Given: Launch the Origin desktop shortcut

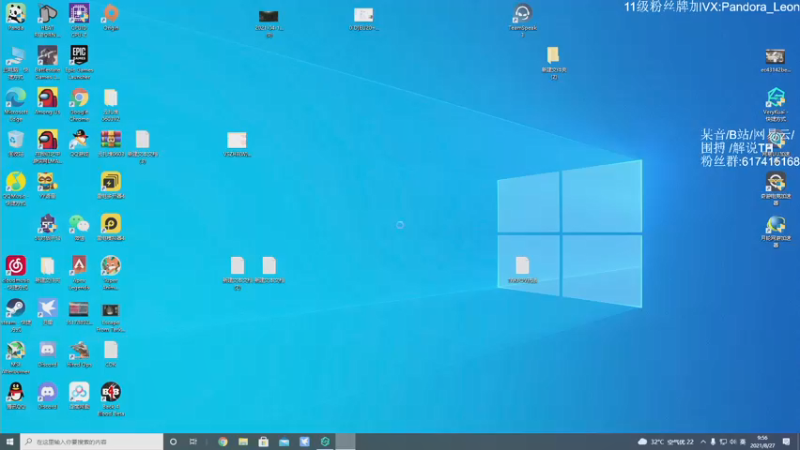Looking at the screenshot, I should (111, 17).
